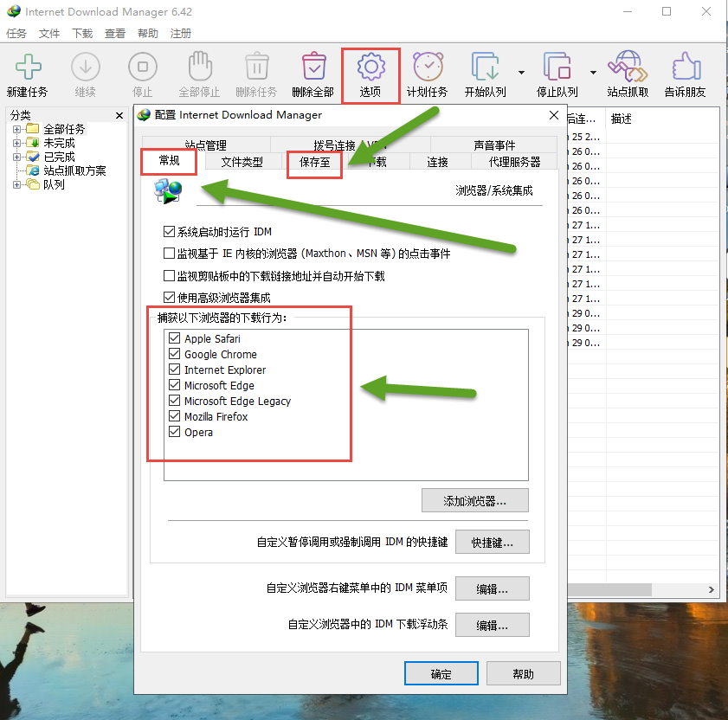
Task: Uncheck Google Chrome browser
Action: [174, 354]
